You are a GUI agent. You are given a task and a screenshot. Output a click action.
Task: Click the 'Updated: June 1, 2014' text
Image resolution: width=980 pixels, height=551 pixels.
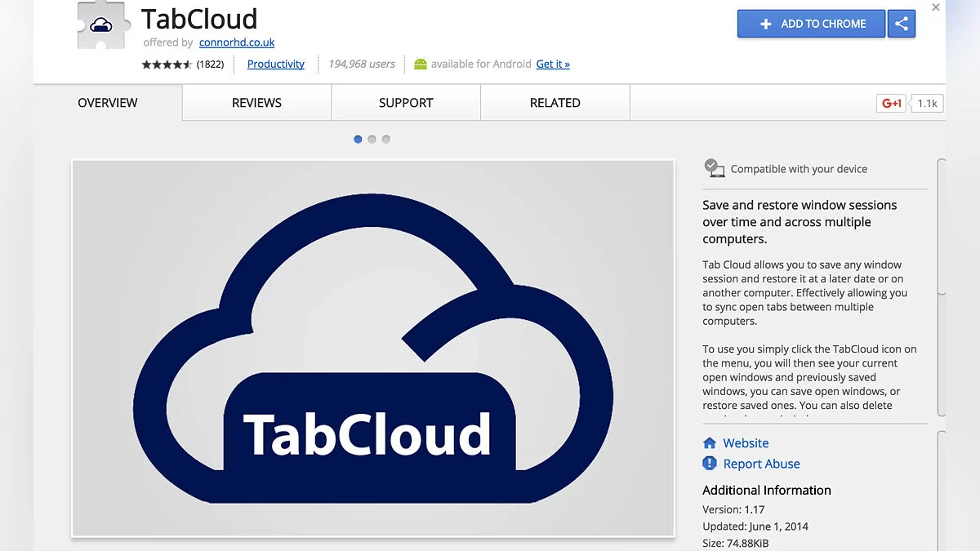[755, 527]
